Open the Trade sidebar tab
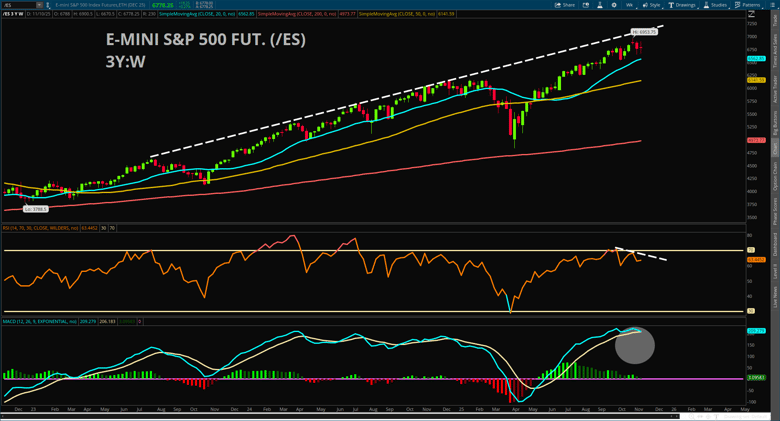The height and width of the screenshot is (421, 780). click(x=775, y=20)
